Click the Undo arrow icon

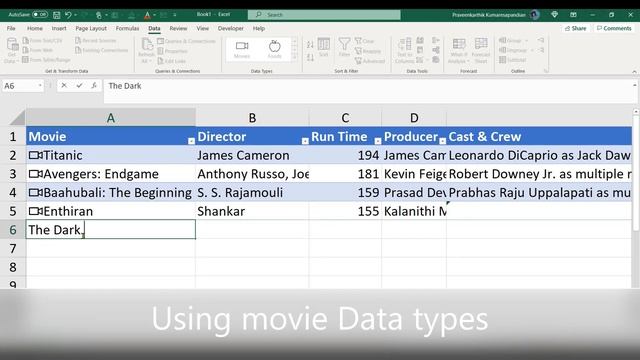click(x=68, y=15)
